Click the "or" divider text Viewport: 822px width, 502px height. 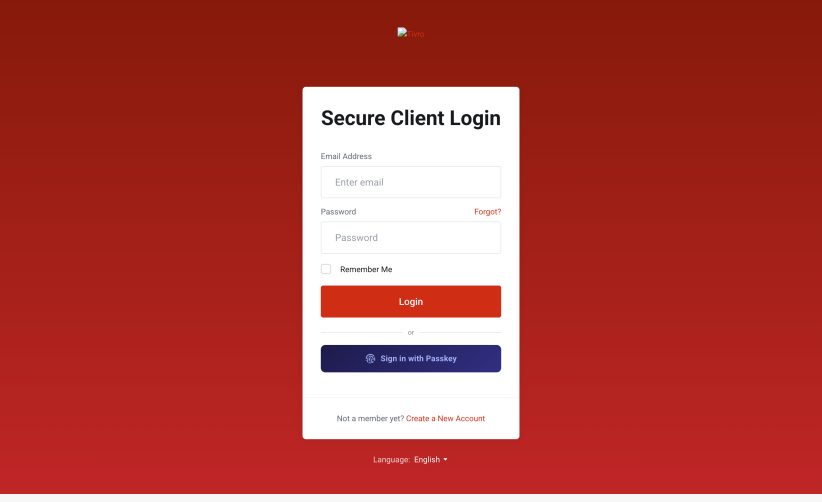pyautogui.click(x=411, y=332)
